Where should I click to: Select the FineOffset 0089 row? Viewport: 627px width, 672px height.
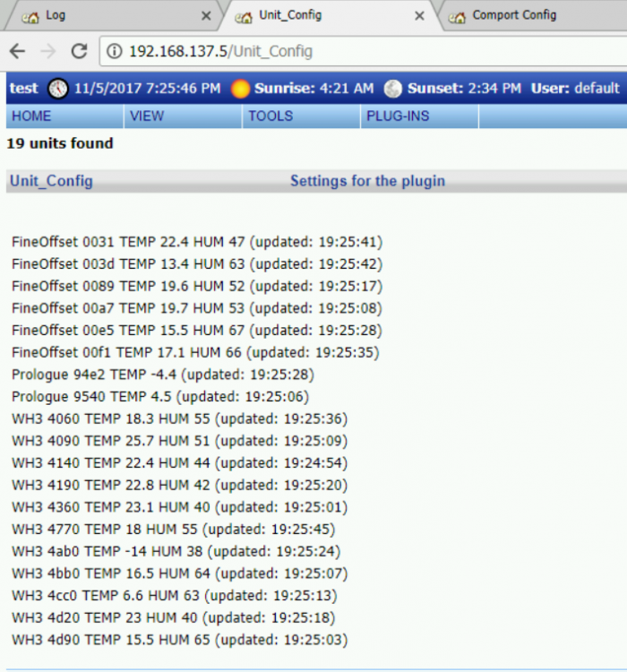click(197, 287)
